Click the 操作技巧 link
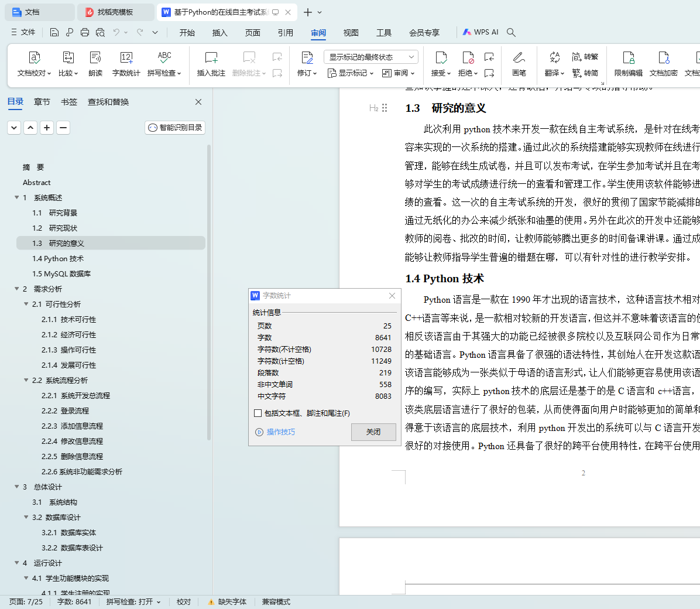Screen dimensions: 700x609 [275, 432]
